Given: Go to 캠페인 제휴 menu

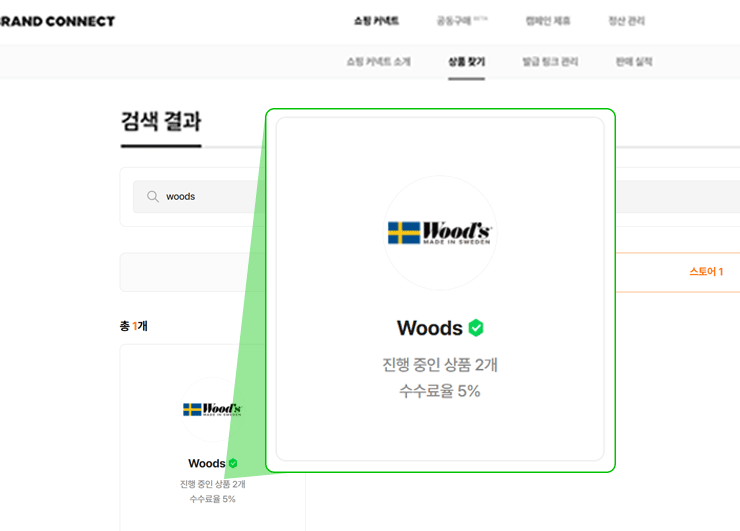Looking at the screenshot, I should point(548,21).
